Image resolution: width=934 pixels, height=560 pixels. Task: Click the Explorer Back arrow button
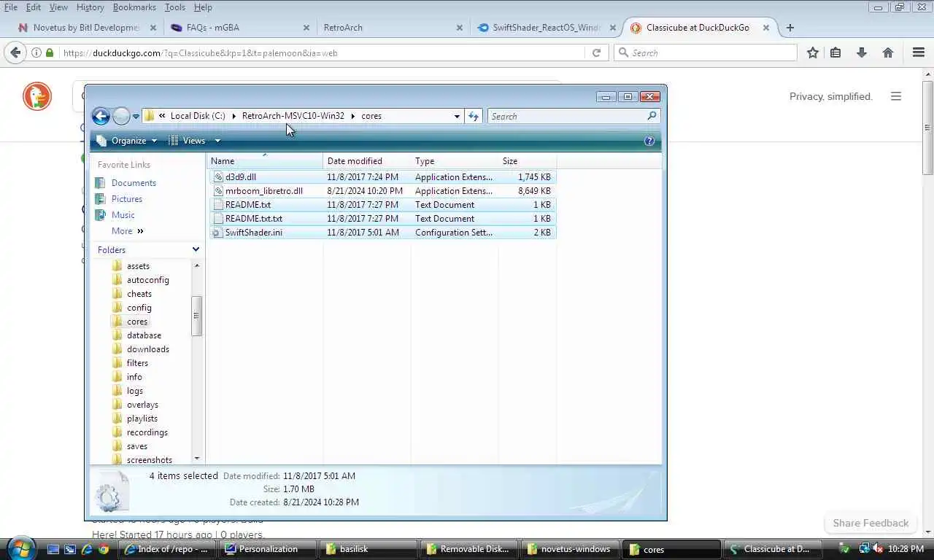(x=101, y=116)
